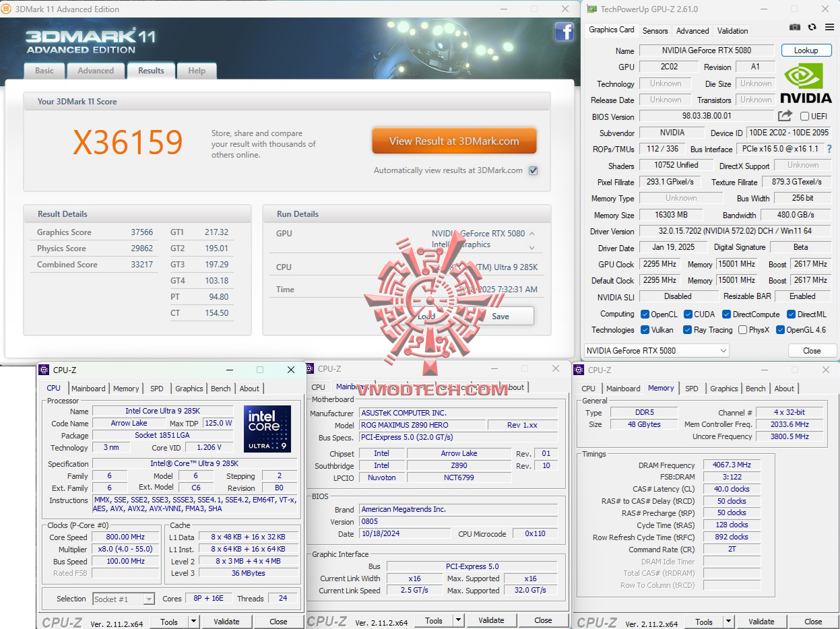
Task: Toggle the CUDA checkbox
Action: click(x=688, y=314)
